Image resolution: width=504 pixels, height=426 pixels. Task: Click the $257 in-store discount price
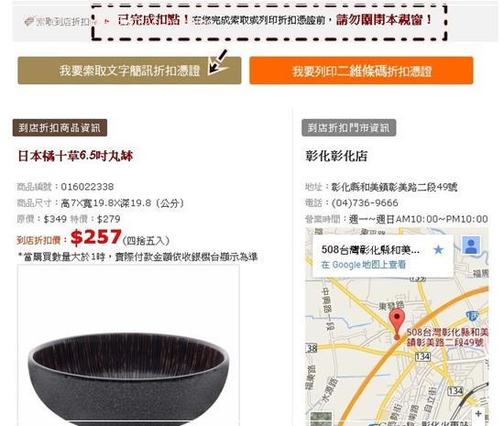pyautogui.click(x=96, y=237)
